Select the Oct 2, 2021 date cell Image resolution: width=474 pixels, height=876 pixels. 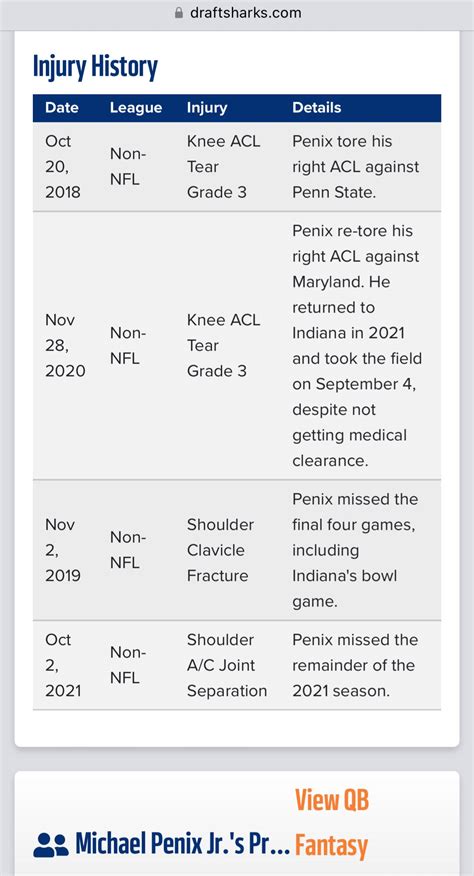point(63,665)
